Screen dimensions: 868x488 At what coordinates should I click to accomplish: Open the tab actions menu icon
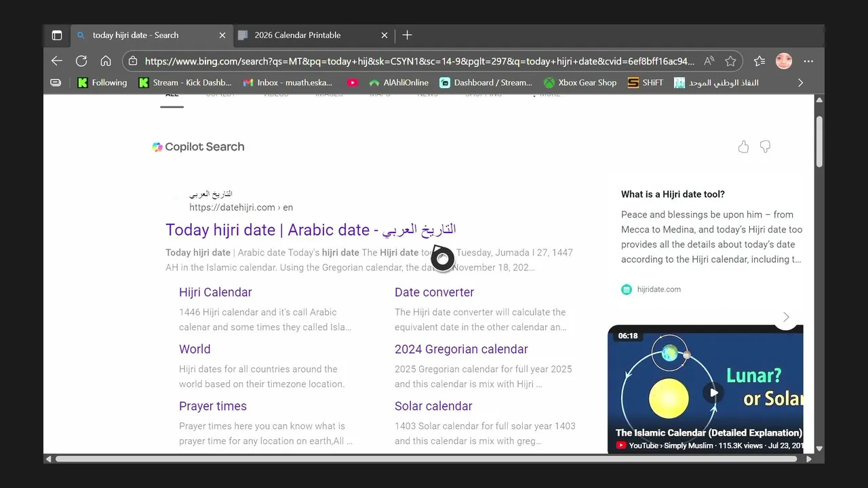pyautogui.click(x=57, y=35)
